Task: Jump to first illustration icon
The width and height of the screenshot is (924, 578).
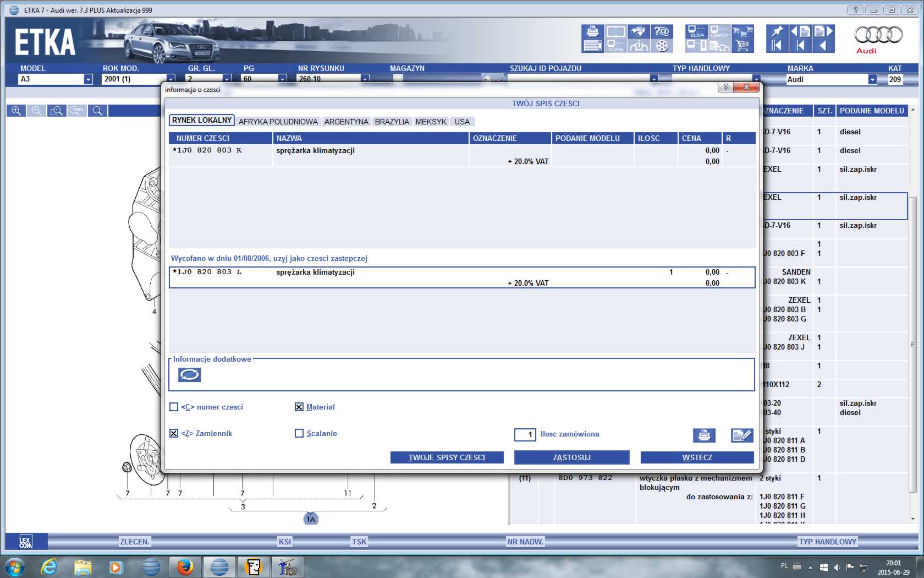Action: point(777,46)
